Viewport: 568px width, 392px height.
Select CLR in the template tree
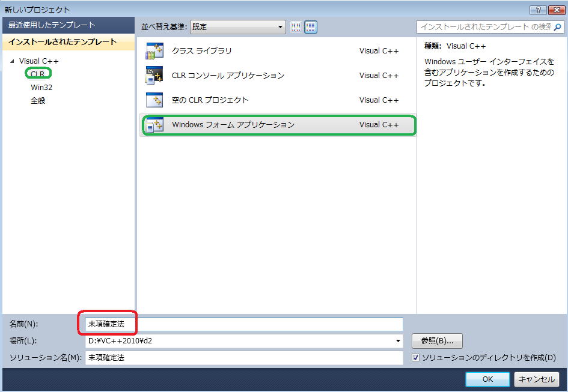pos(38,74)
